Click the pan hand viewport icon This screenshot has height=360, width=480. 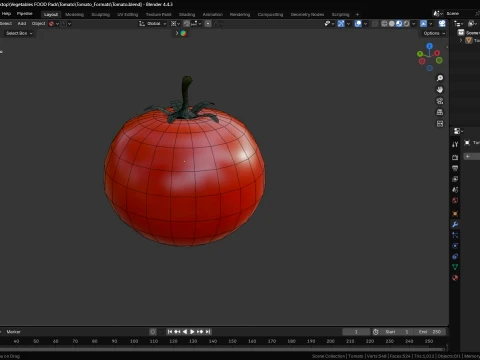coord(440,89)
